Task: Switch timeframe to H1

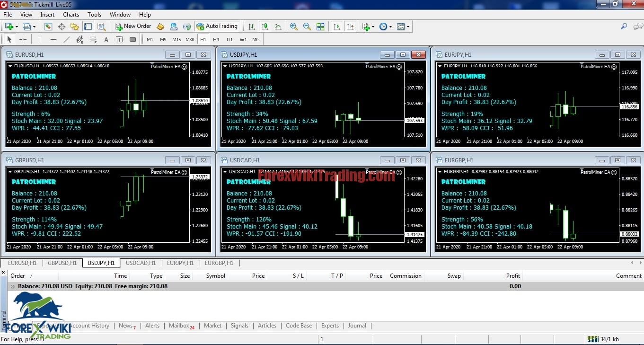Action: click(x=203, y=39)
